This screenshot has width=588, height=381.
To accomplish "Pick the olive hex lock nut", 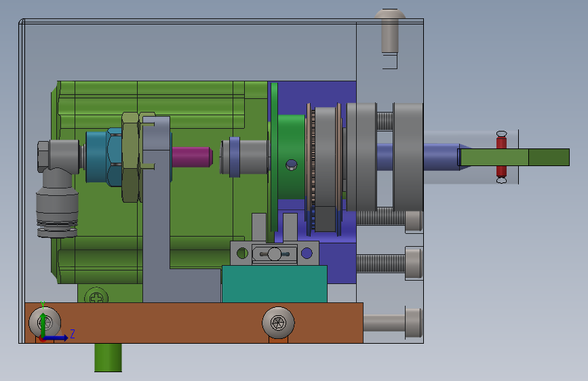I will tap(132, 157).
